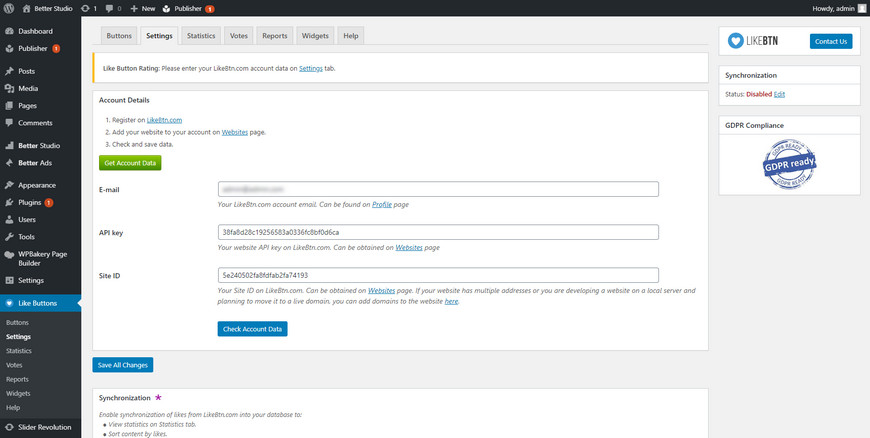Open the Better Studio home icon
This screenshot has height=438, width=870.
(x=27, y=8)
